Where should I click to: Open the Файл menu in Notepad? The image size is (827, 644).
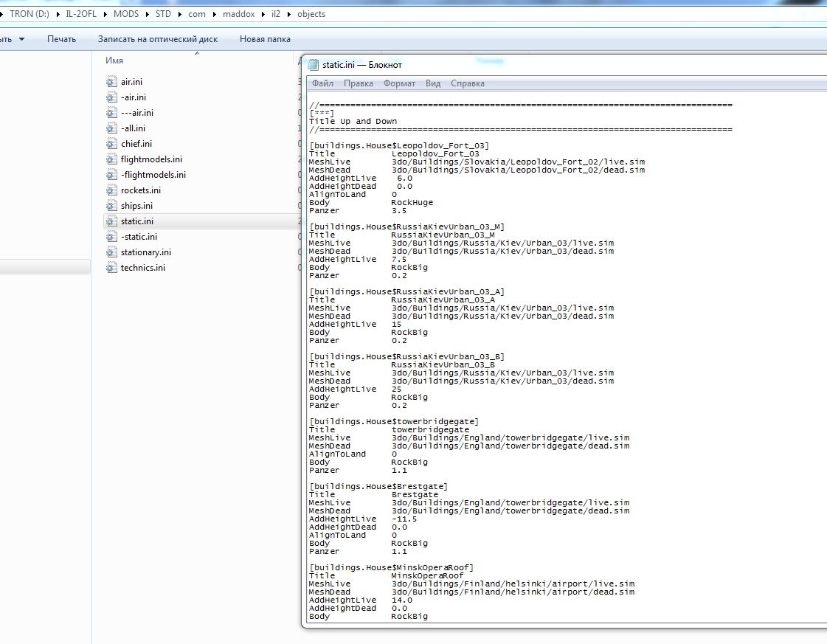322,83
